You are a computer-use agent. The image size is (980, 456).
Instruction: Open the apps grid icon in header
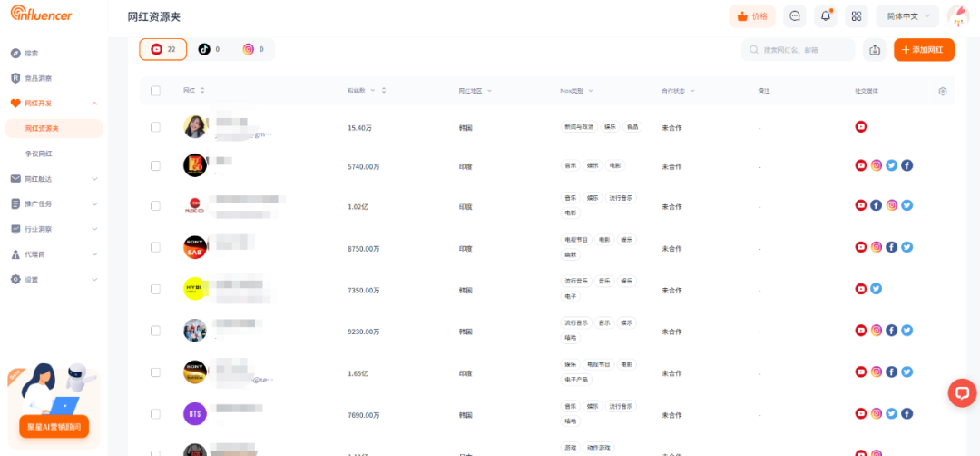(x=857, y=16)
